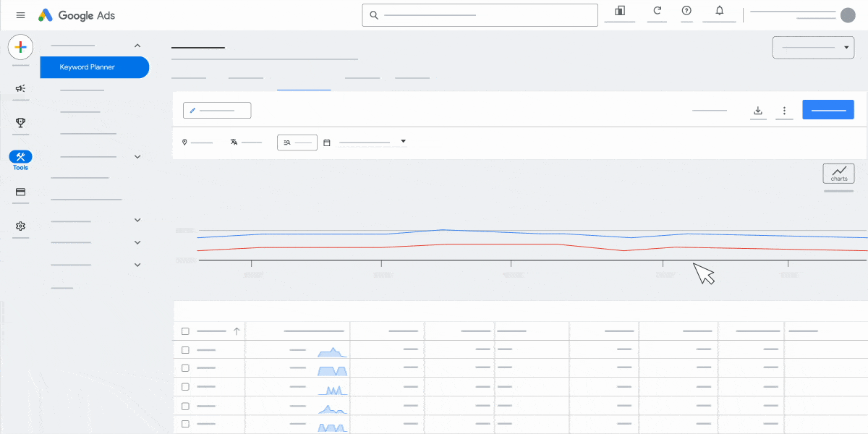
Task: Click the Tools icon in the sidebar
Action: pyautogui.click(x=20, y=156)
